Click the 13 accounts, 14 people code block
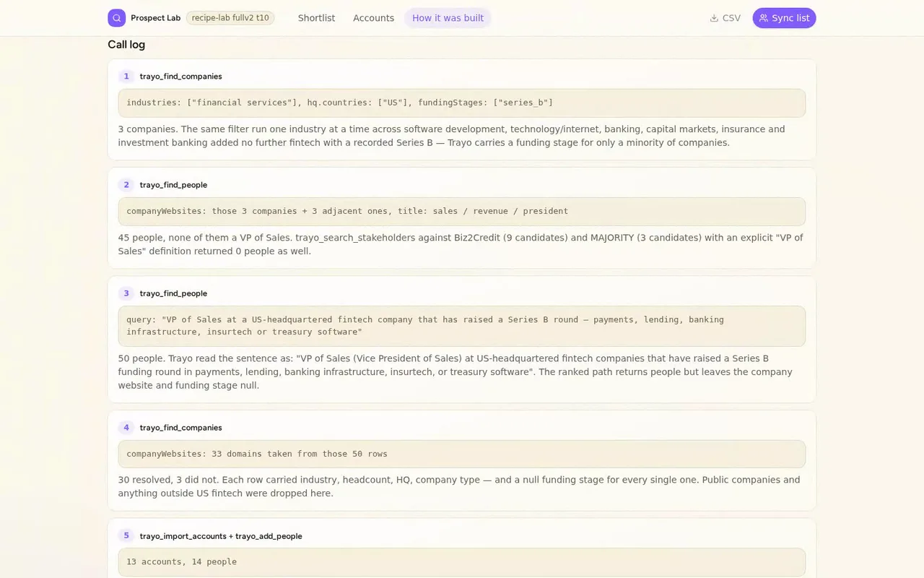This screenshot has height=578, width=924. coord(462,562)
